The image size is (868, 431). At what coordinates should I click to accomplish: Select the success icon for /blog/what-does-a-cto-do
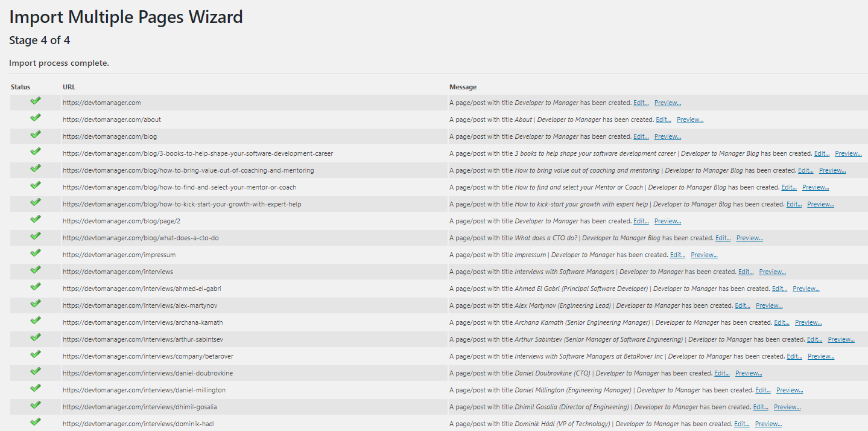click(34, 237)
